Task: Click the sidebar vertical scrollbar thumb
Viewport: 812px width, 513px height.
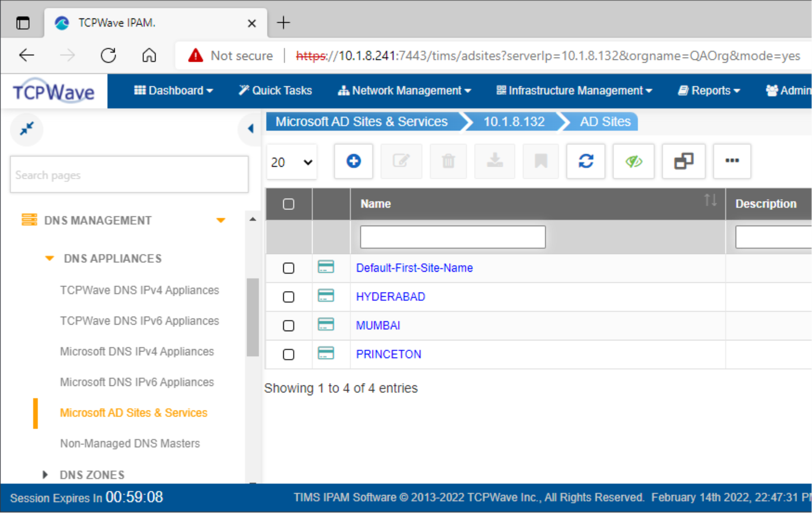Action: tap(253, 317)
